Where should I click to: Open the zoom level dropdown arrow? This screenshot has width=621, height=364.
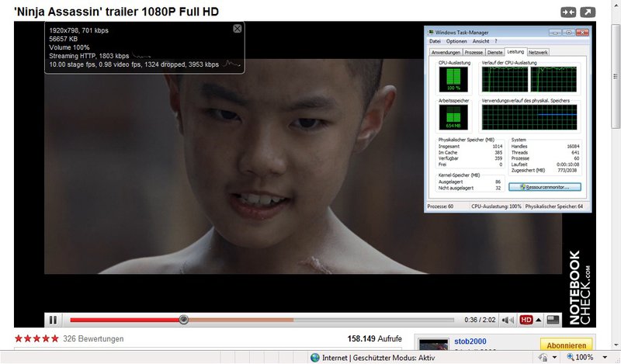point(605,358)
